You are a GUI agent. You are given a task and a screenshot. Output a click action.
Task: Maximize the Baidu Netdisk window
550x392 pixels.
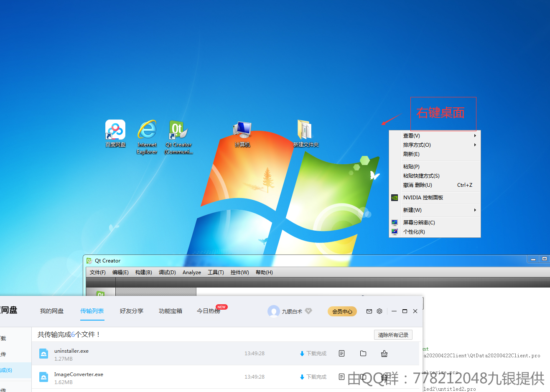click(405, 311)
